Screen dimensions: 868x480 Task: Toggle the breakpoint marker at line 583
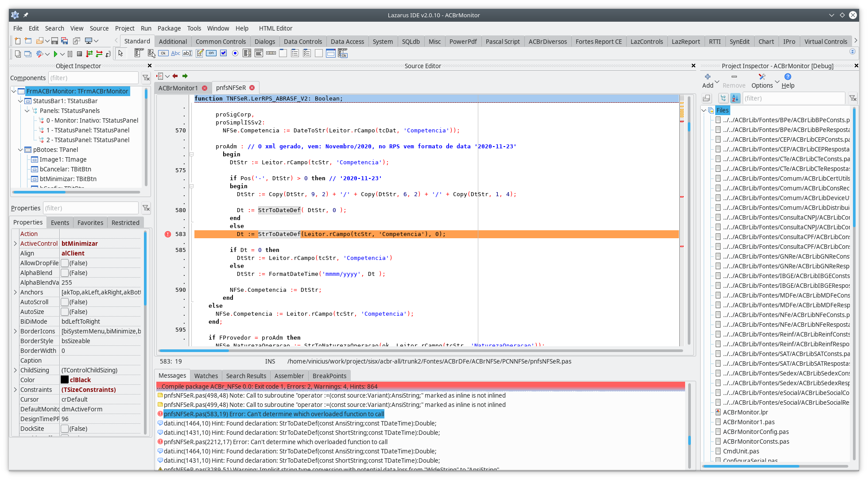[x=168, y=234]
